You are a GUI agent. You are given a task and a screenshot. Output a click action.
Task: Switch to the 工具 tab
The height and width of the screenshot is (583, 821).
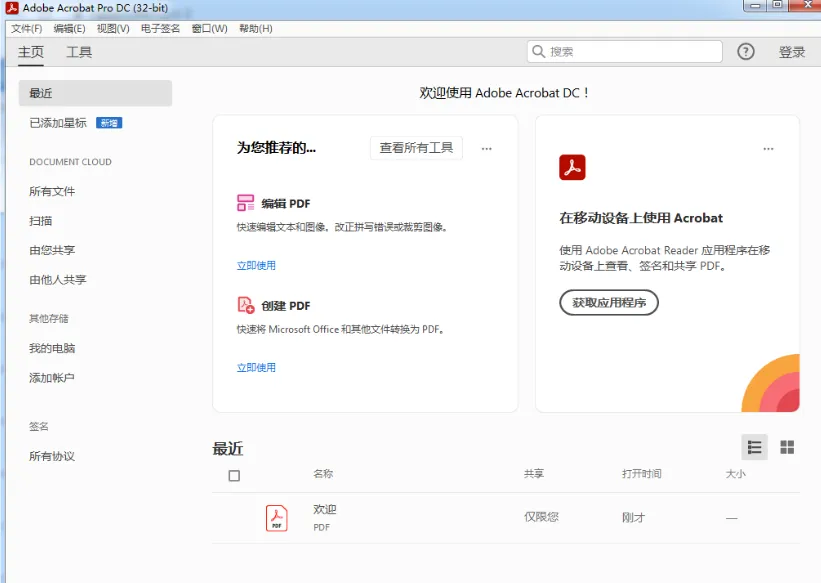(79, 52)
